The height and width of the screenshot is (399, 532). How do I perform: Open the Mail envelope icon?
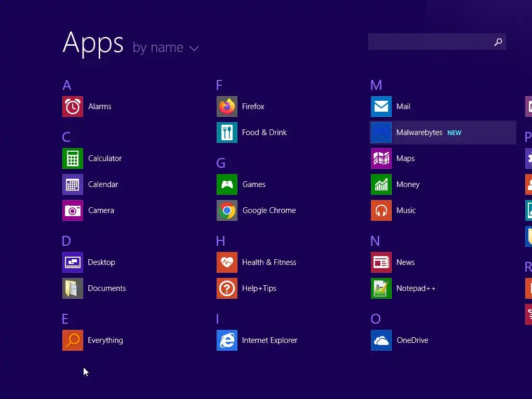(381, 107)
